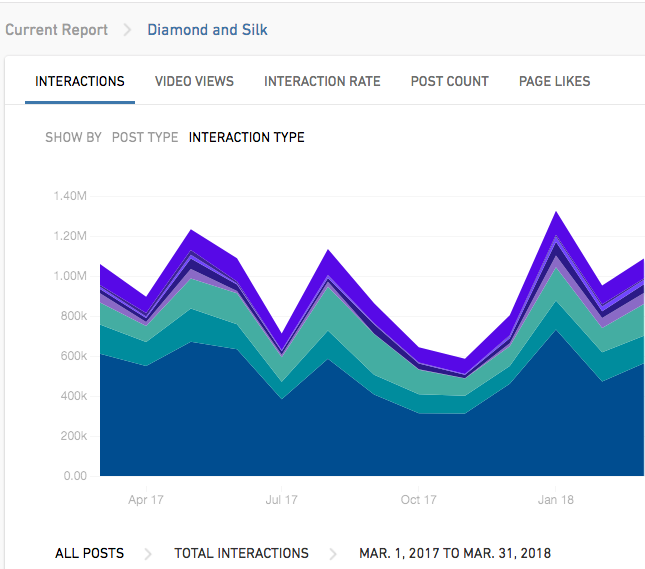Click the 200k axis value
This screenshot has height=569, width=645.
tap(74, 436)
